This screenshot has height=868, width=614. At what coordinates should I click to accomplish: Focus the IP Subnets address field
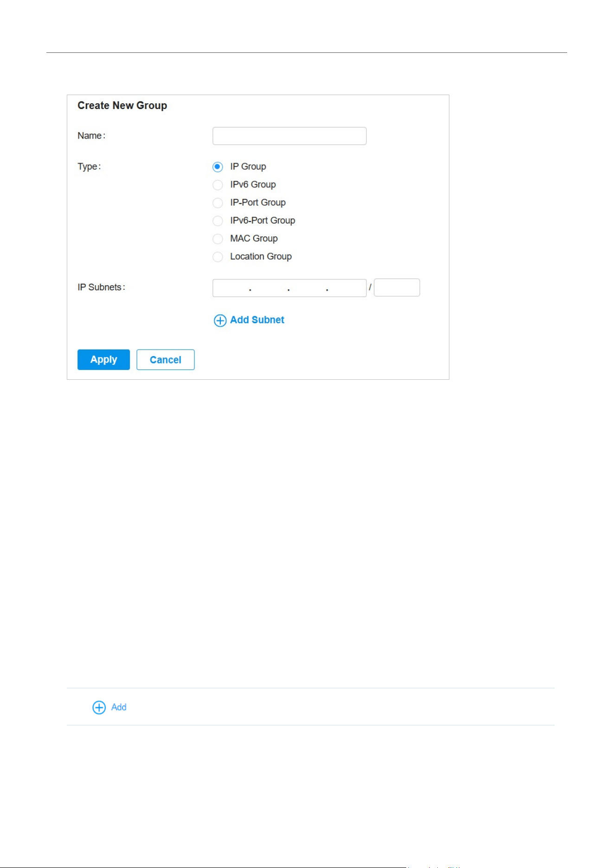pos(289,288)
